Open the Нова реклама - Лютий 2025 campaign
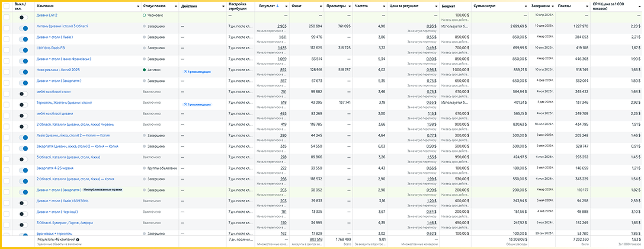Screen dimensions: 644x249 click(x=58, y=70)
